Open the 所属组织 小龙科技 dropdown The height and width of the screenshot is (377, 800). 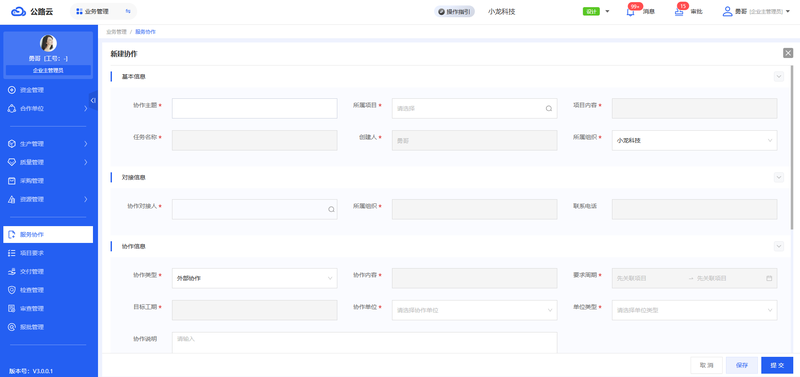click(694, 140)
